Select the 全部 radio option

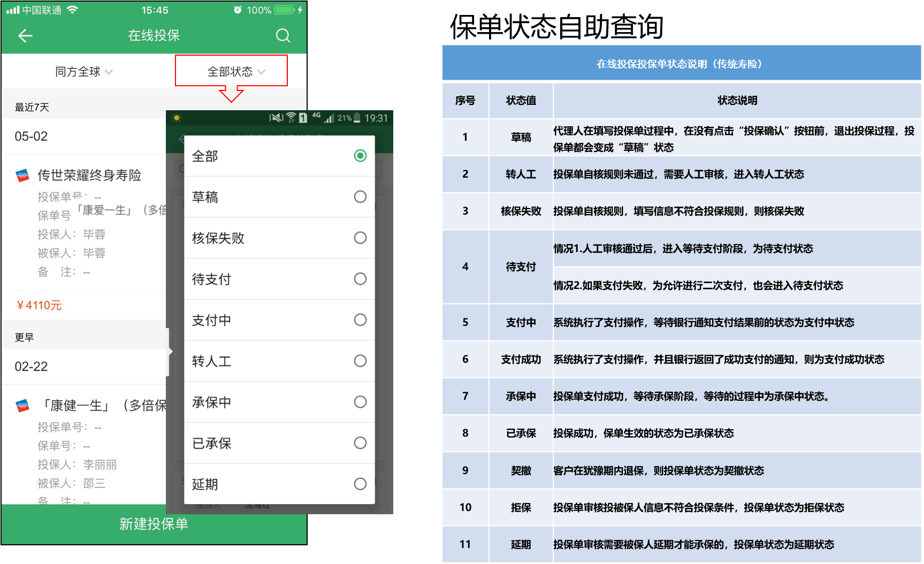pyautogui.click(x=360, y=156)
